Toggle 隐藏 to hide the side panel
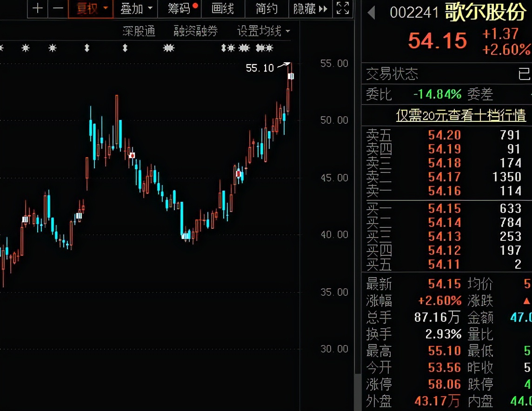 click(x=310, y=8)
